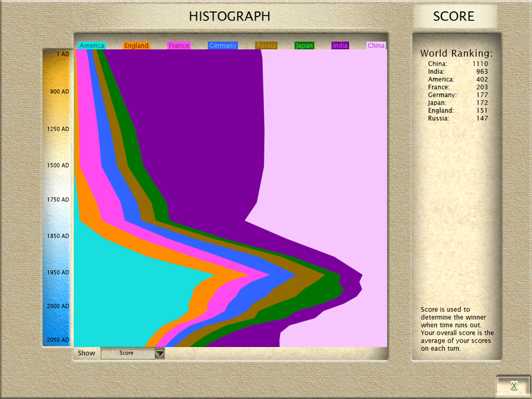Click the Germany legend label
The width and height of the screenshot is (532, 399).
[x=223, y=45]
